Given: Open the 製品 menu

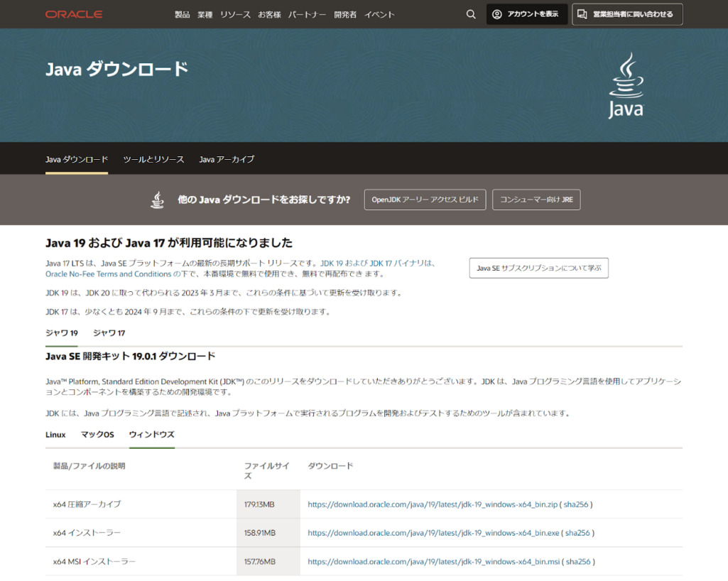Looking at the screenshot, I should tap(182, 14).
